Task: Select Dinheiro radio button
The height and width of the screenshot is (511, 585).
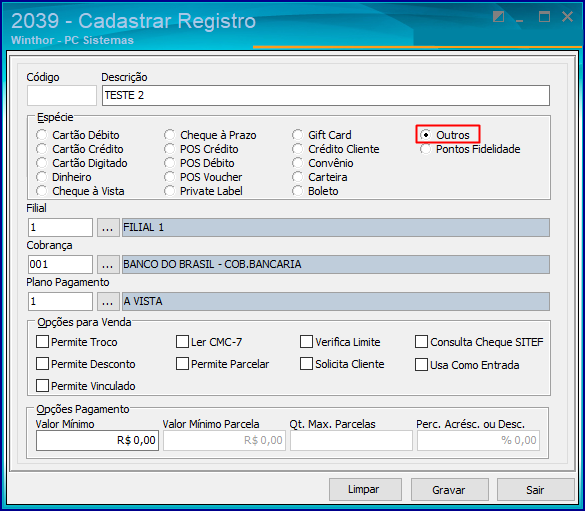Action: (x=42, y=177)
